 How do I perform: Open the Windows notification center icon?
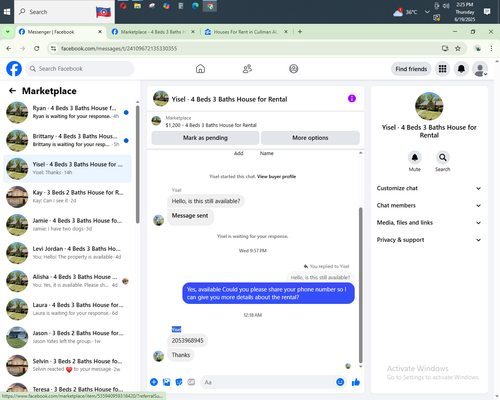[x=487, y=12]
